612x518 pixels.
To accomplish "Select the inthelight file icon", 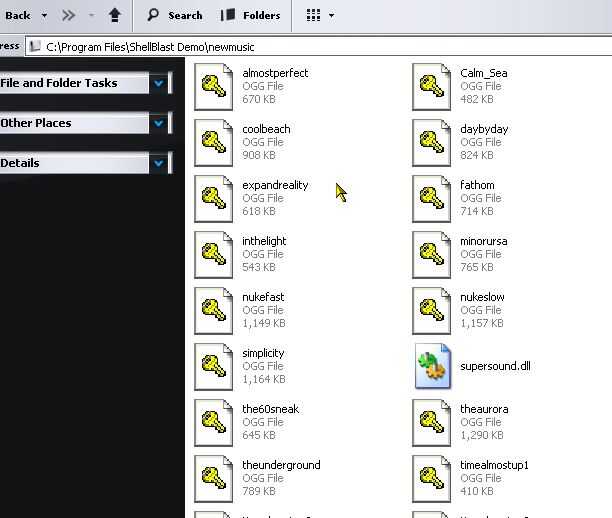I will click(x=213, y=255).
